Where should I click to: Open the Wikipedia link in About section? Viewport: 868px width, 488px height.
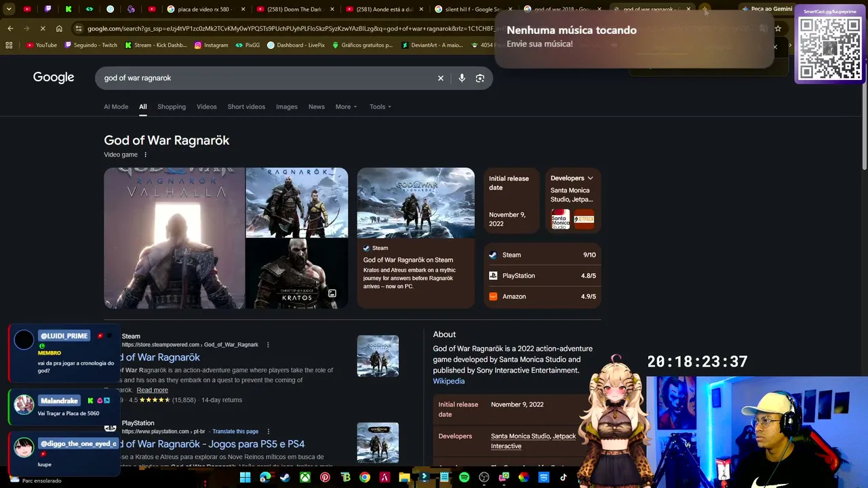tap(449, 381)
